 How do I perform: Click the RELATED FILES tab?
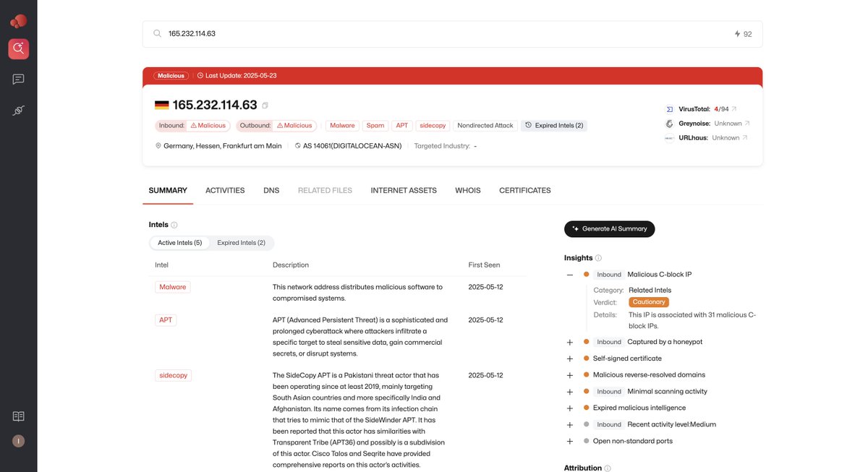(325, 191)
